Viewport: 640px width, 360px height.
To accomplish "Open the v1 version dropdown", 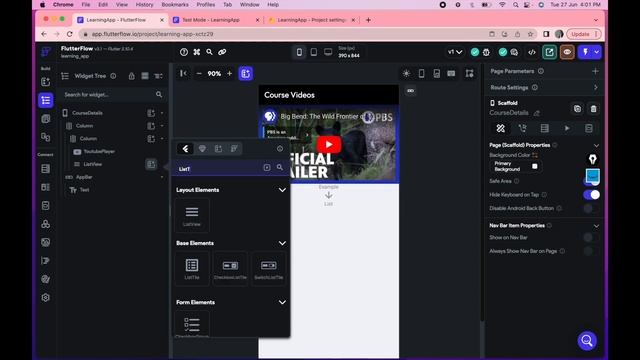I will tap(455, 52).
